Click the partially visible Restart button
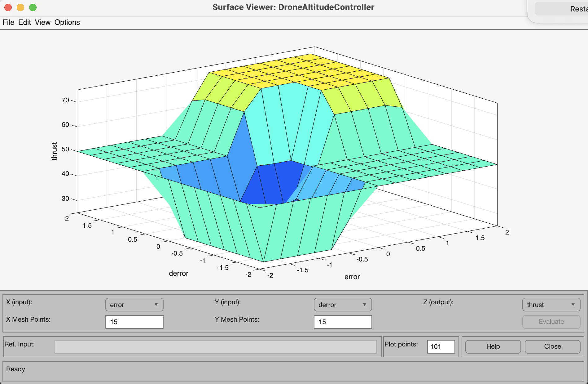This screenshot has height=384, width=588. [x=561, y=9]
